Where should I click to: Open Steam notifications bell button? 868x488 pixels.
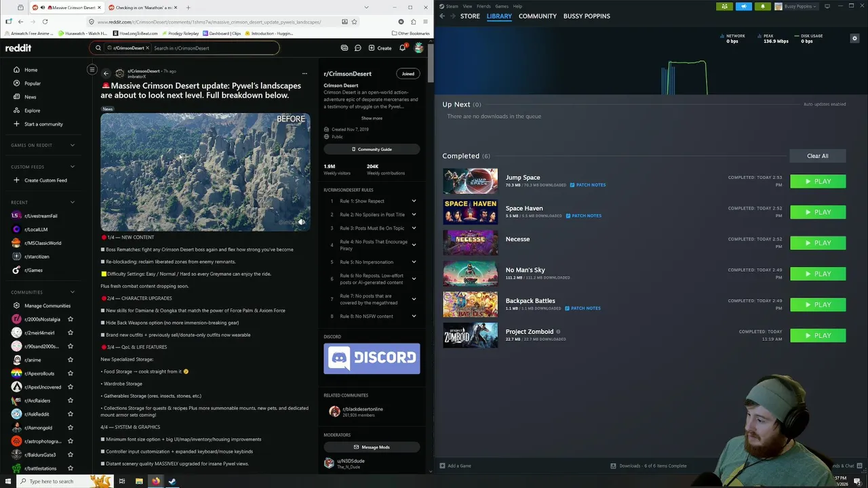coord(763,6)
